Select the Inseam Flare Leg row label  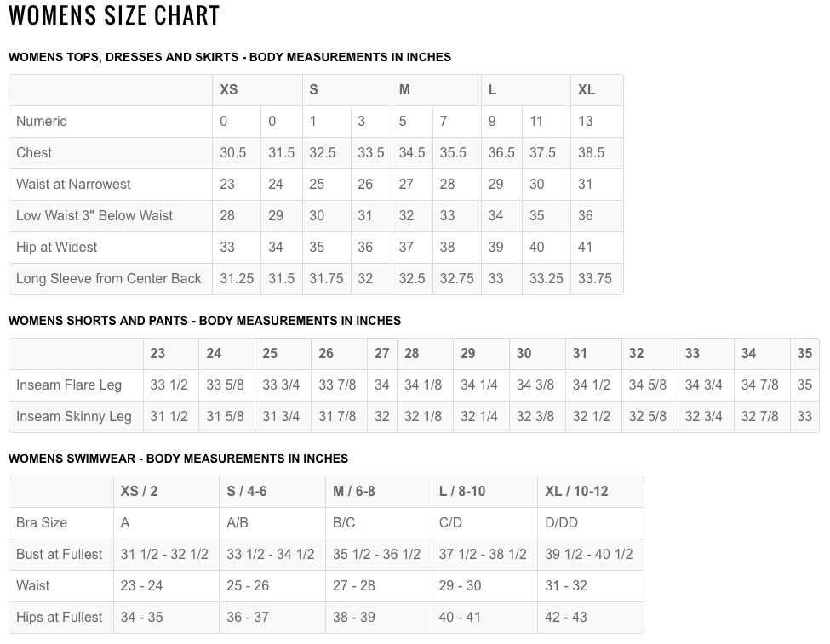69,385
